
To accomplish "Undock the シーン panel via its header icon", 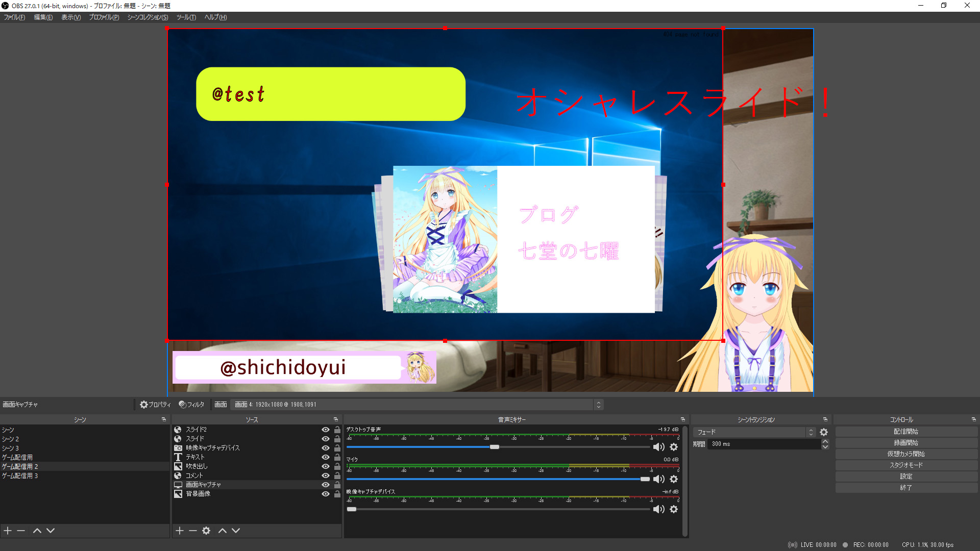I will click(x=164, y=419).
